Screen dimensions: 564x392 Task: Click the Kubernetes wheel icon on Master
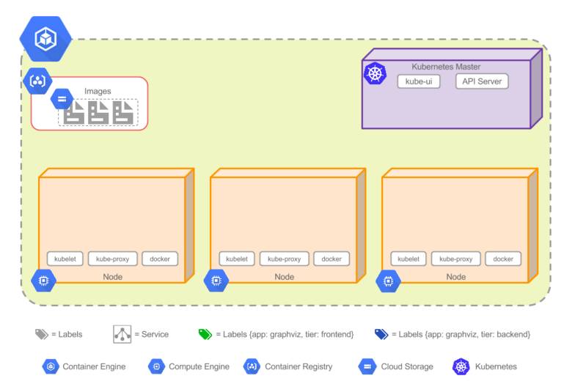[375, 74]
